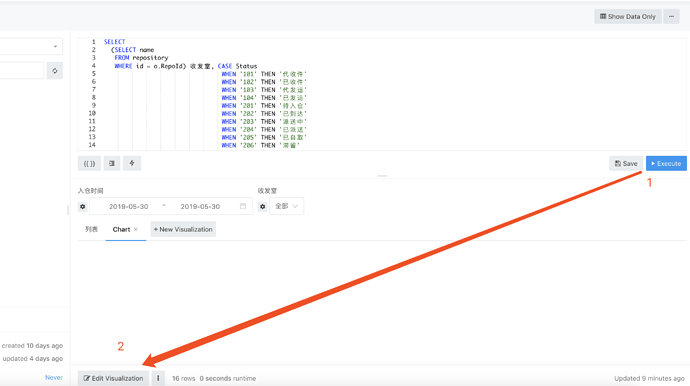
Task: Open the vertical dots menu beside Edit Visualization
Action: click(158, 378)
